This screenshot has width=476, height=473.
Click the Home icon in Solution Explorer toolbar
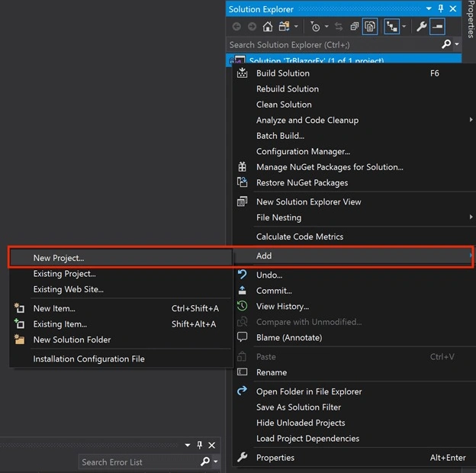click(x=268, y=27)
